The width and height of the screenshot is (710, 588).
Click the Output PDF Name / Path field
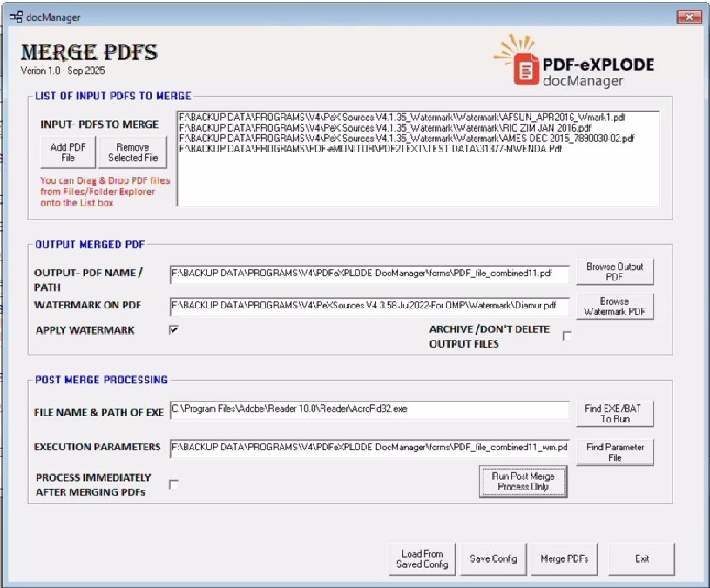pyautogui.click(x=369, y=274)
